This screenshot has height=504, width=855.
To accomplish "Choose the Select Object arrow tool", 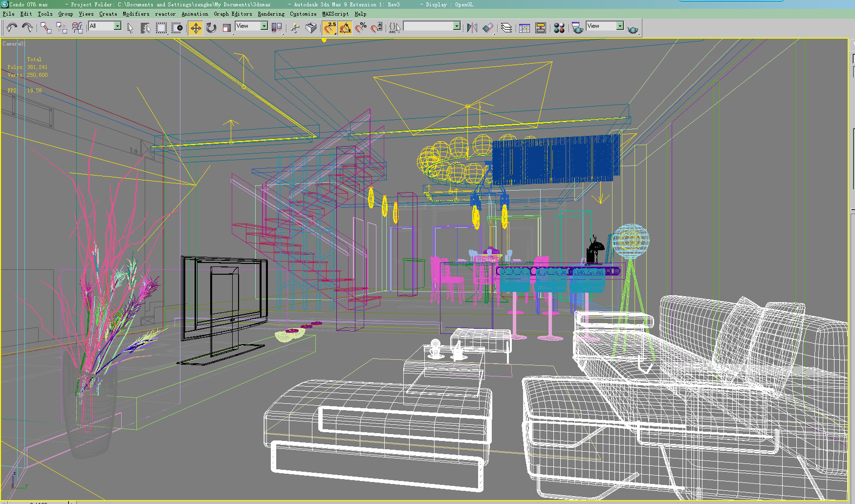I will coord(130,28).
